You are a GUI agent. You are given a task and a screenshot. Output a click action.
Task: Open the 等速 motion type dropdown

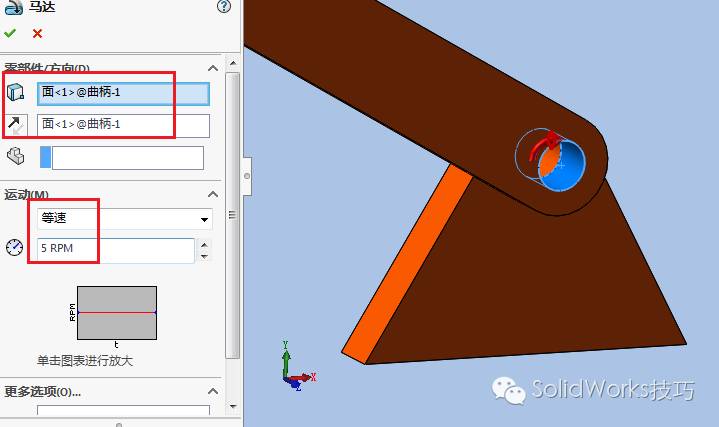pyautogui.click(x=204, y=218)
